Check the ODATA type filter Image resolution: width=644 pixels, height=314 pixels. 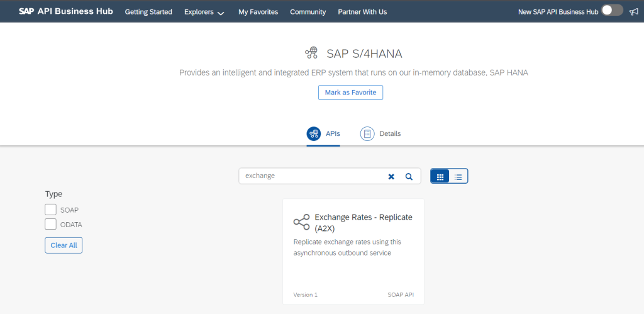click(50, 225)
